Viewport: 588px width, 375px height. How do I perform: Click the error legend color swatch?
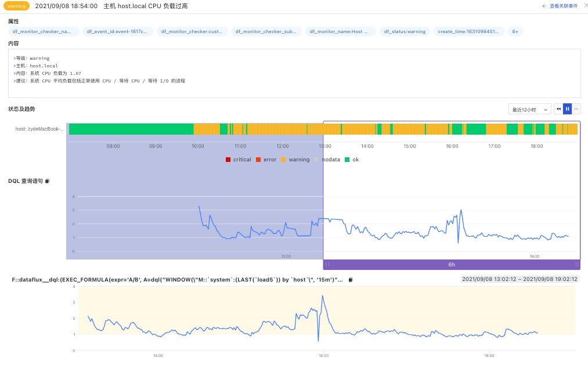(x=258, y=160)
